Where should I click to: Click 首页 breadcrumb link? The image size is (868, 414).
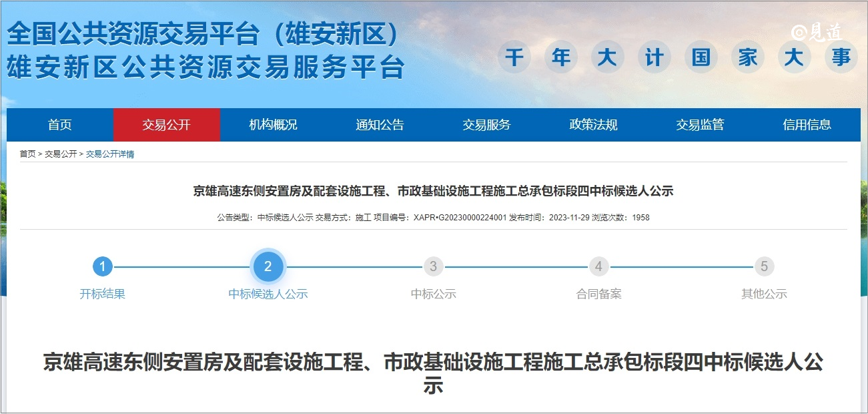(27, 154)
